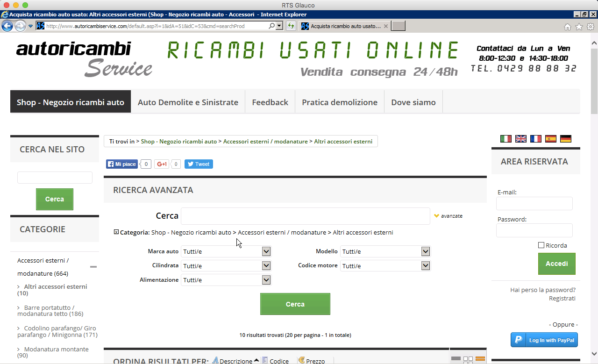Toggle the avanzate search options expander
This screenshot has width=598, height=364.
pyautogui.click(x=448, y=216)
